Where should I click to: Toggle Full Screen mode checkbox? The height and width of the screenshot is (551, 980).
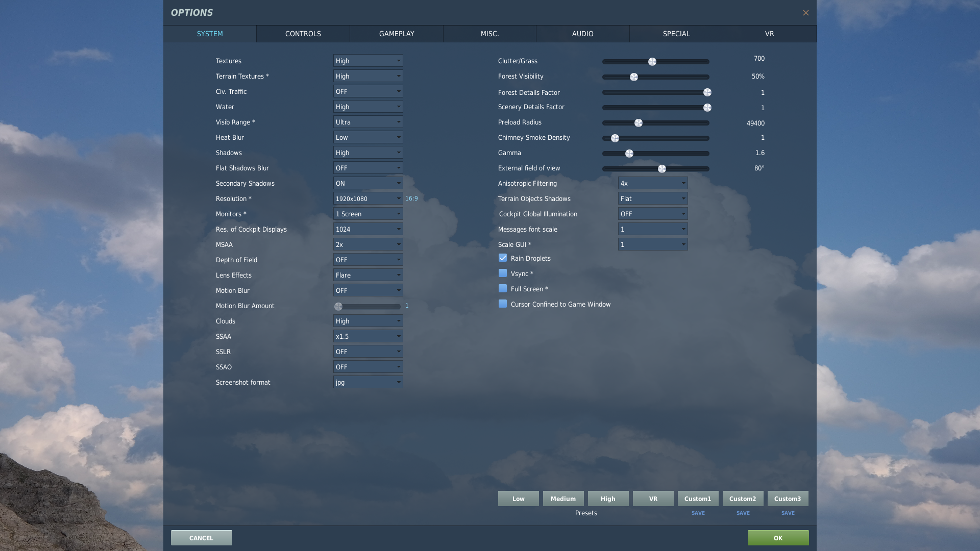[502, 289]
